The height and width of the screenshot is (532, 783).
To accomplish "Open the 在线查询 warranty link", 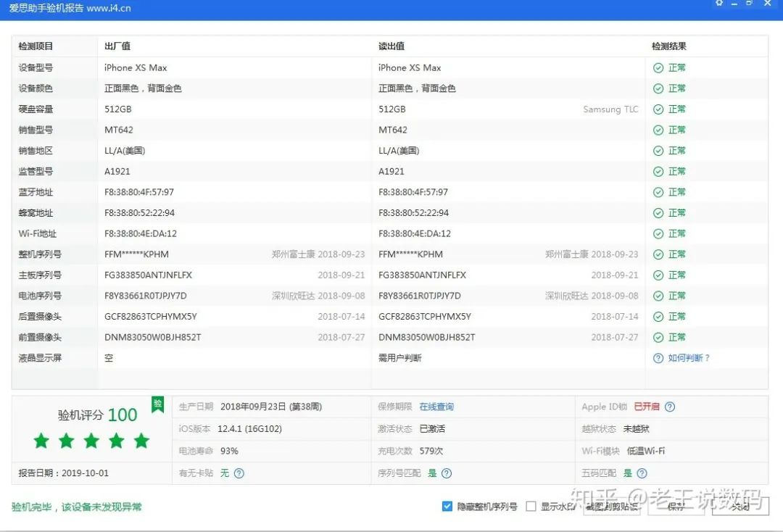I will (436, 406).
